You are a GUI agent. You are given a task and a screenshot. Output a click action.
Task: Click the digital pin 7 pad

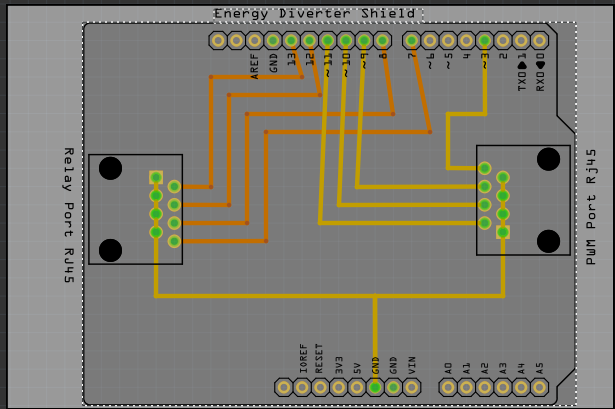[411, 40]
